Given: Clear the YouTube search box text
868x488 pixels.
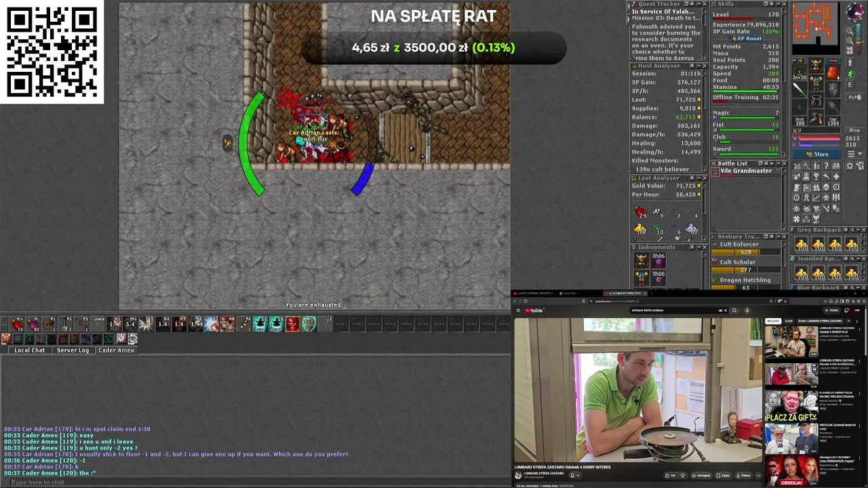Looking at the screenshot, I should 726,310.
